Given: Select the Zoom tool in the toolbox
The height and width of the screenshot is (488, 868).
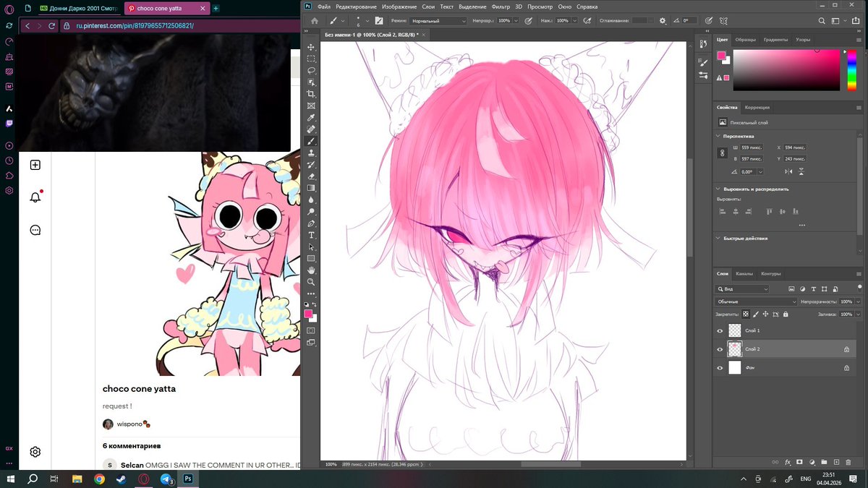Looking at the screenshot, I should click(x=312, y=282).
